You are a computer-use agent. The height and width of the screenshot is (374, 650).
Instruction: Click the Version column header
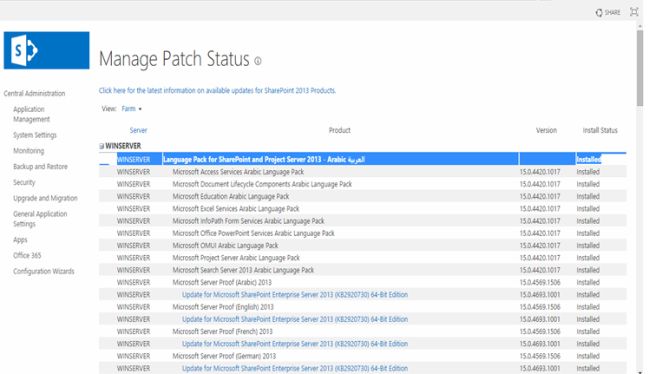pos(546,130)
